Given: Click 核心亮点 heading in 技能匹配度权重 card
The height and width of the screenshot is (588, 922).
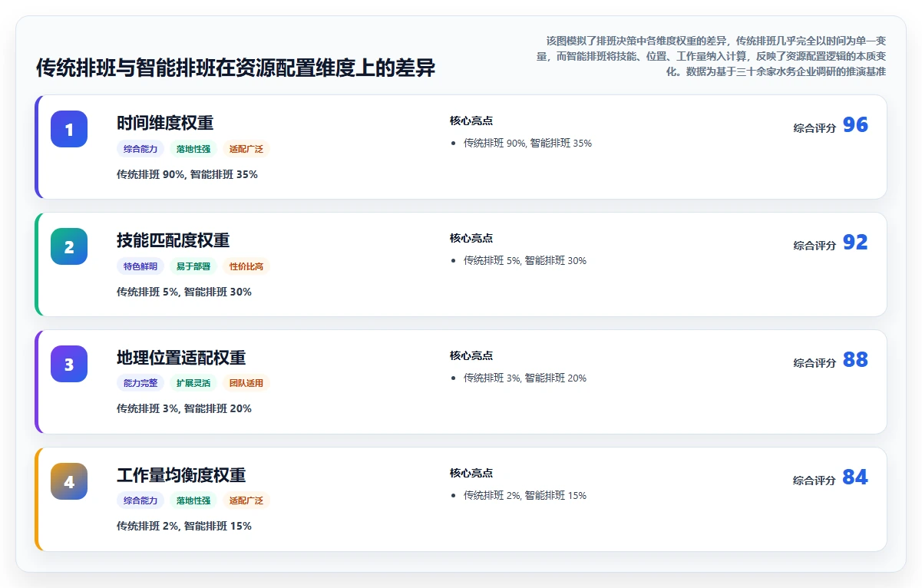Looking at the screenshot, I should [x=471, y=238].
